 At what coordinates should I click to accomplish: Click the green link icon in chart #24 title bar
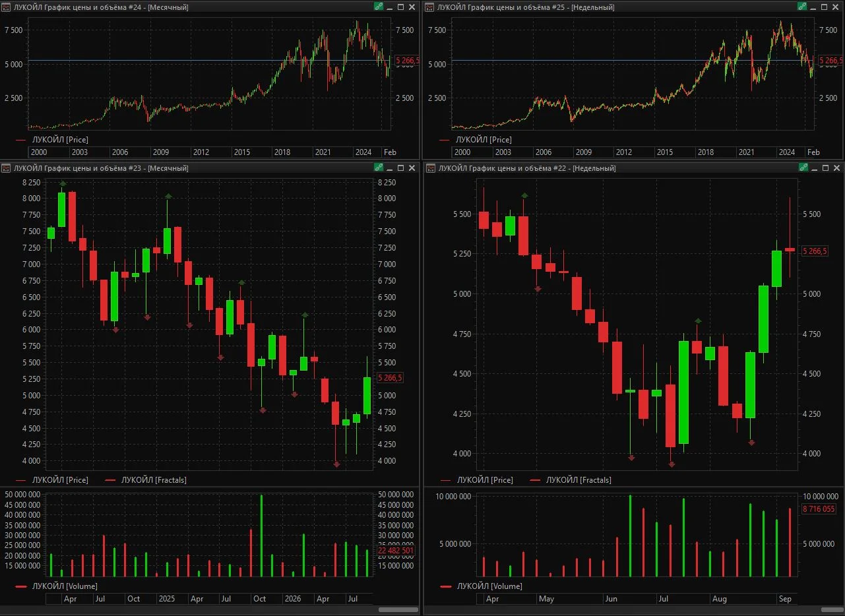pos(378,7)
